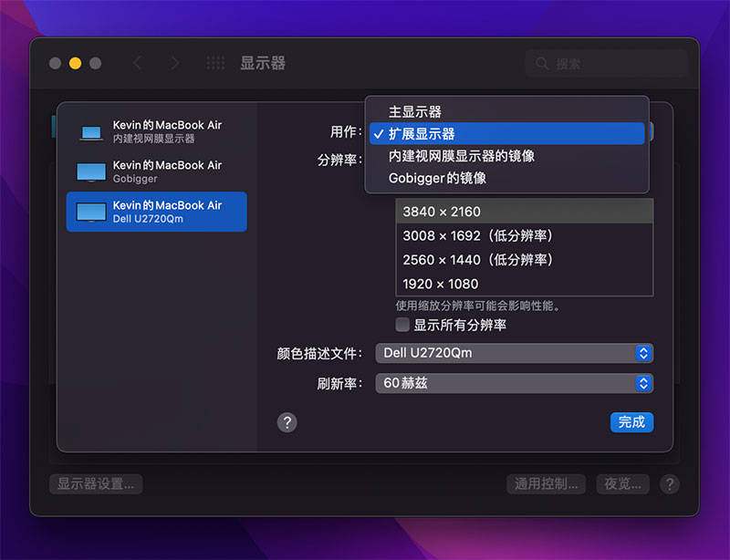Click the question mark in the bottom-right corner
This screenshot has height=560, width=730.
(670, 484)
